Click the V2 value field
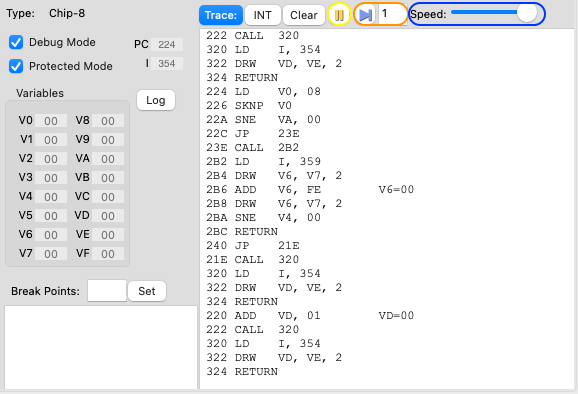The height and width of the screenshot is (394, 578). pyautogui.click(x=51, y=159)
